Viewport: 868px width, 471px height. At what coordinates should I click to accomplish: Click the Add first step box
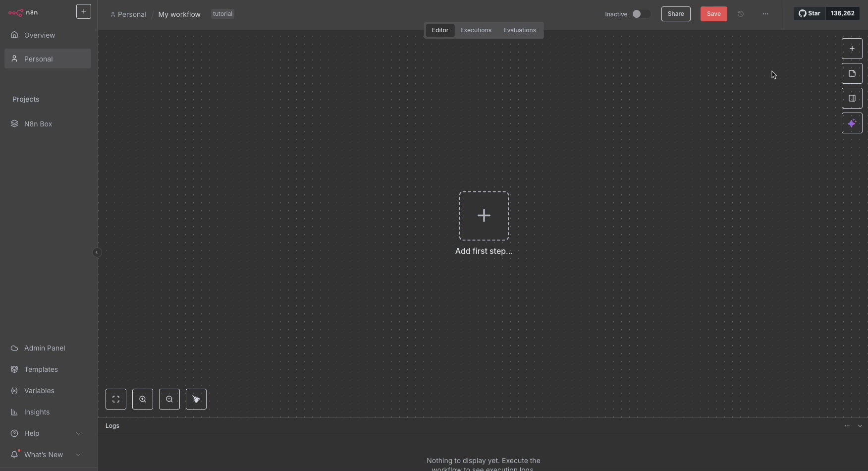coord(484,216)
